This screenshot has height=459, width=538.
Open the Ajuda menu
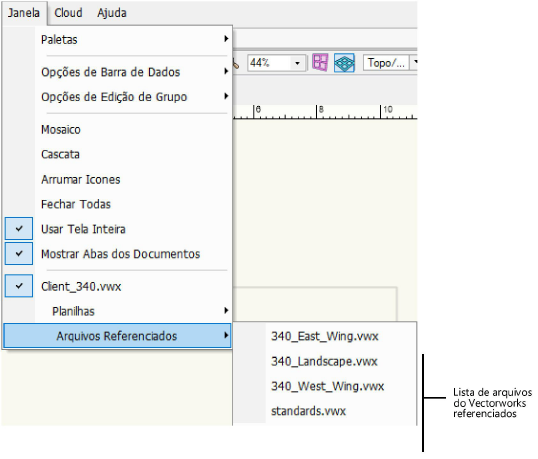[112, 13]
